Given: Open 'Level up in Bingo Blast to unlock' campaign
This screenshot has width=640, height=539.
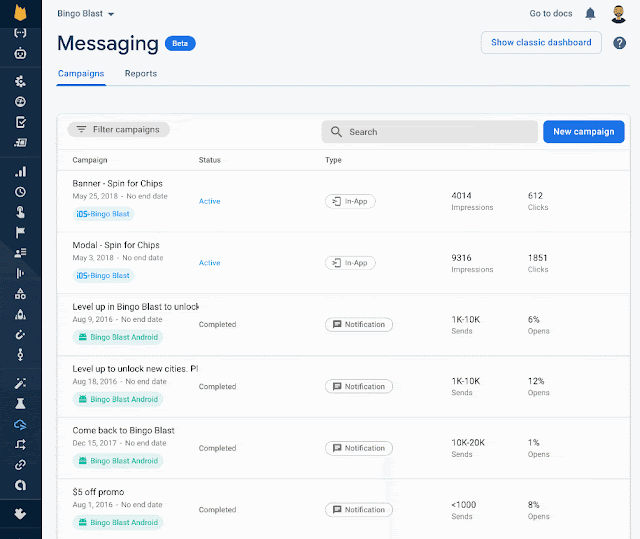Looking at the screenshot, I should pyautogui.click(x=136, y=306).
